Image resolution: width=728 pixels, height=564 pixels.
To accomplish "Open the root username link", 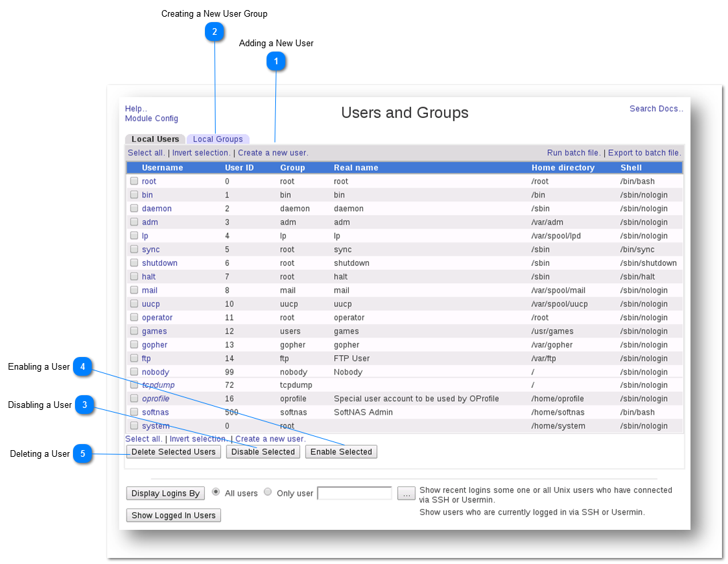I will (149, 181).
